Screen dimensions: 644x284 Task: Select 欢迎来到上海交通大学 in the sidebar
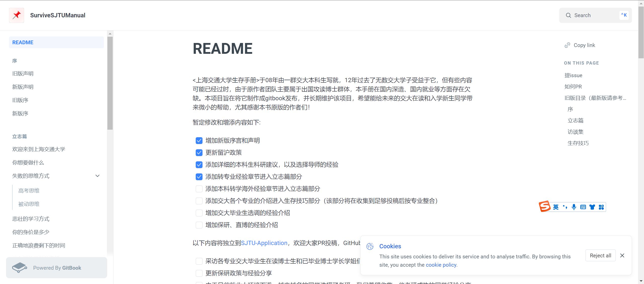[x=39, y=149]
